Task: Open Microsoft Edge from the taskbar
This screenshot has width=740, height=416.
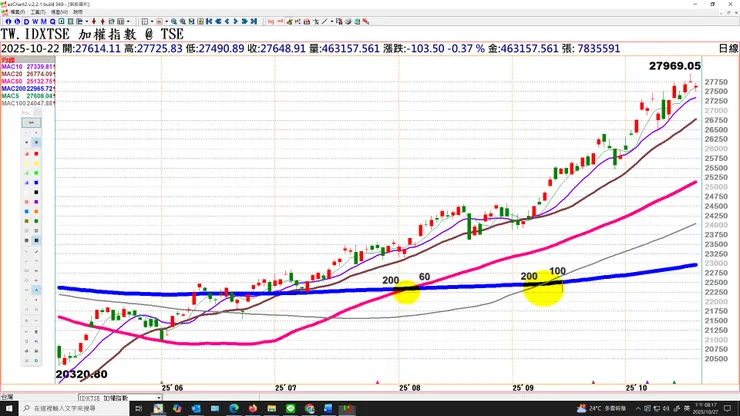Action: [234, 408]
